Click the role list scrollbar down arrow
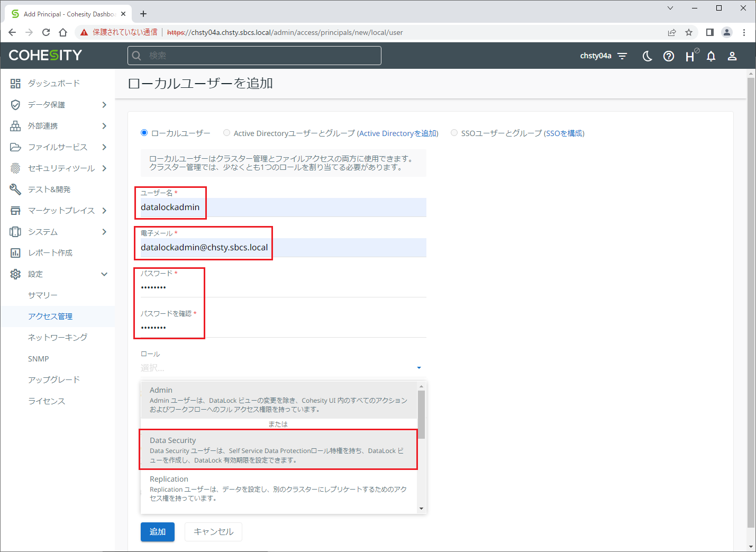This screenshot has height=552, width=756. [421, 508]
